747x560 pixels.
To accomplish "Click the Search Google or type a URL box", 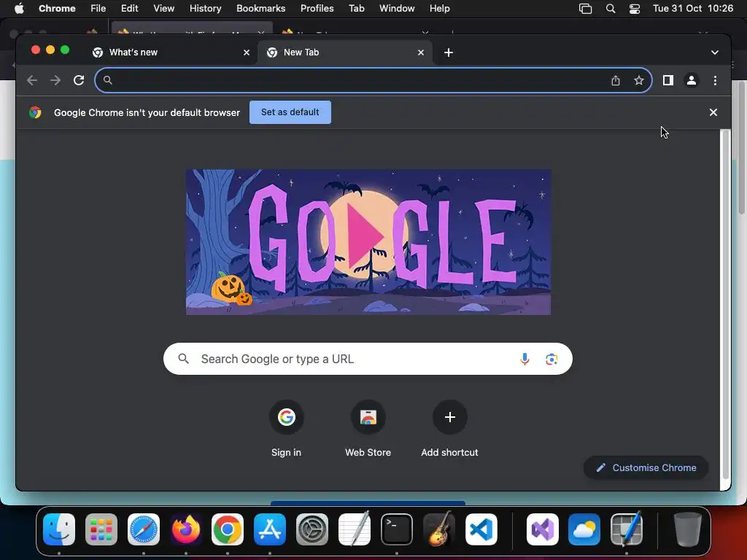I will click(x=368, y=359).
